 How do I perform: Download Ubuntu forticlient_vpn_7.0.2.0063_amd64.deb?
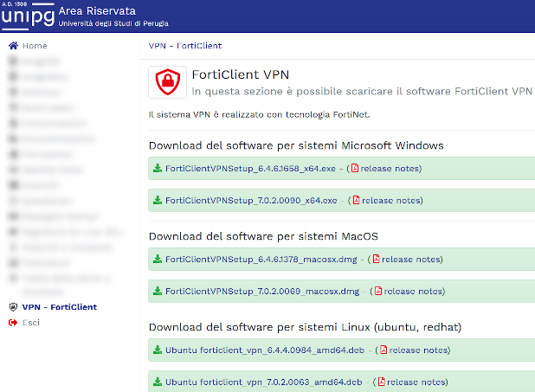264,382
